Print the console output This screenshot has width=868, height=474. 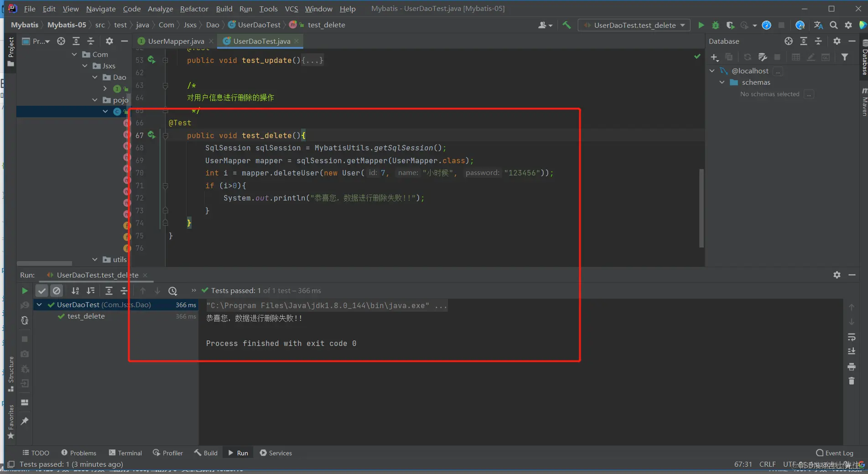851,366
